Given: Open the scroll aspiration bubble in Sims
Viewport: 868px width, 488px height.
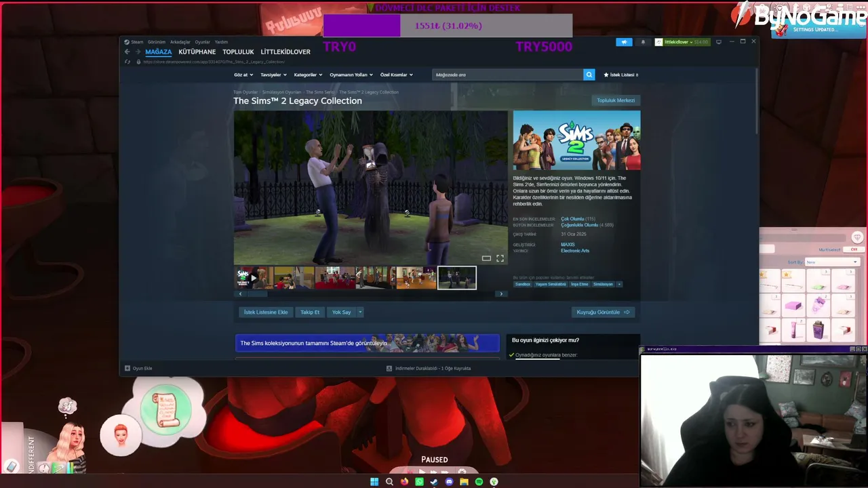Looking at the screenshot, I should 167,409.
